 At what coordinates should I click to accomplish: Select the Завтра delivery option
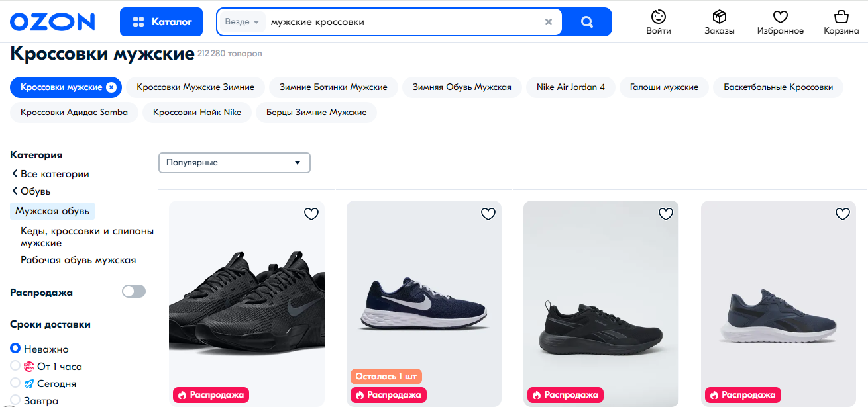click(x=34, y=400)
